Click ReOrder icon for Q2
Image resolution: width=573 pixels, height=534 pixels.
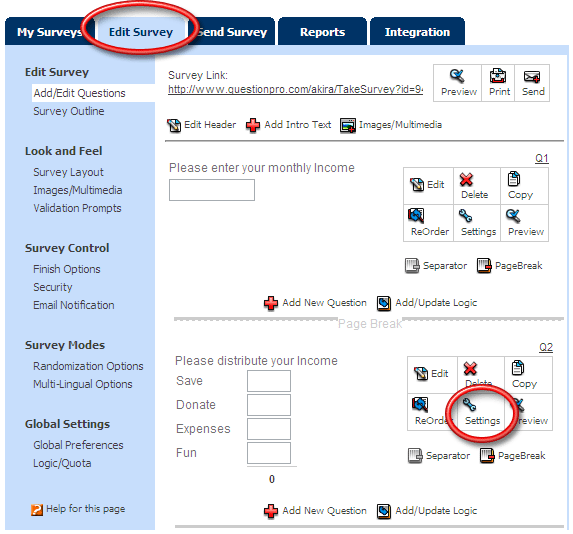click(x=420, y=404)
